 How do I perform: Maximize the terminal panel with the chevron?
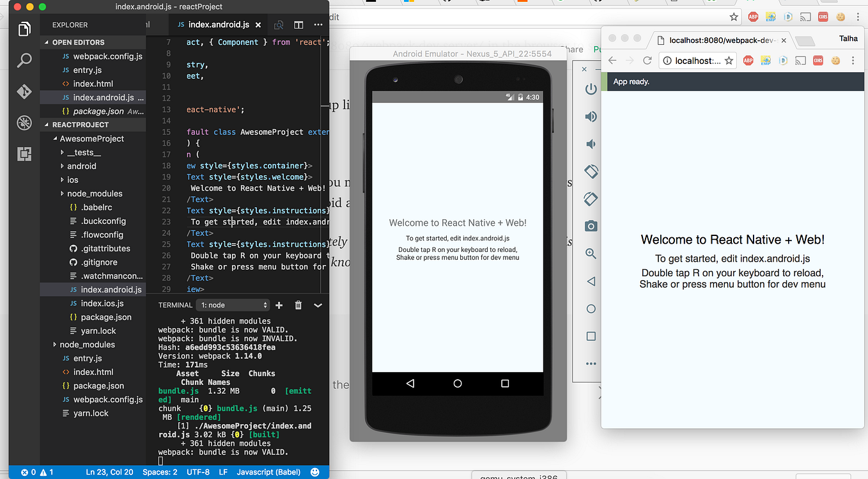[x=318, y=305]
